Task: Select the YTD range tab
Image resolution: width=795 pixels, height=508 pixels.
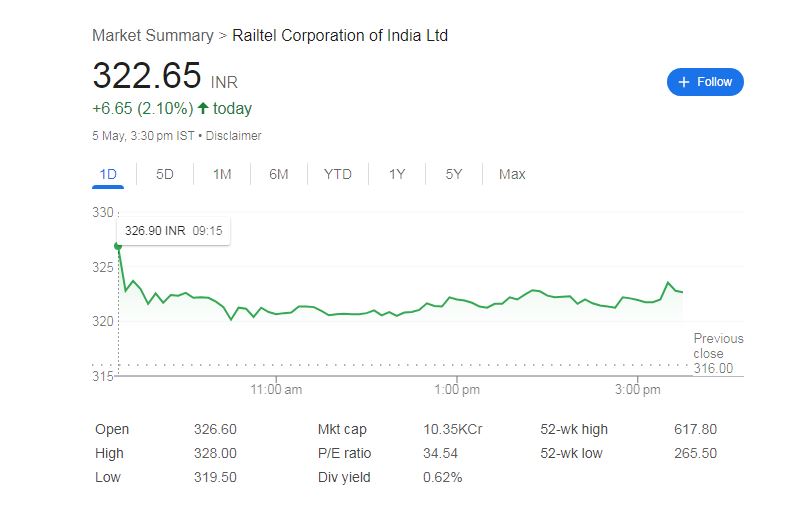Action: [338, 174]
